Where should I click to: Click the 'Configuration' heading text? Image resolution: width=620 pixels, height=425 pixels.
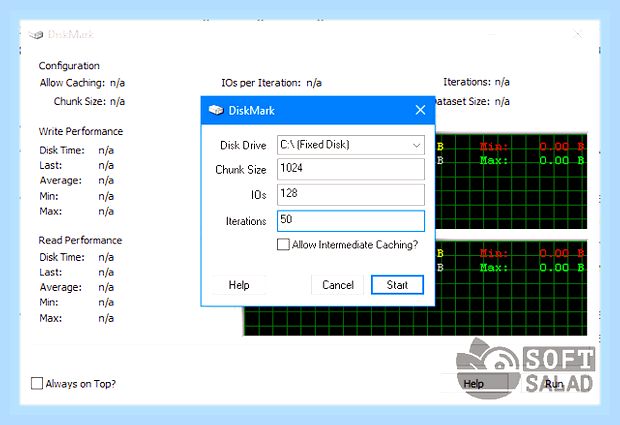pos(69,66)
